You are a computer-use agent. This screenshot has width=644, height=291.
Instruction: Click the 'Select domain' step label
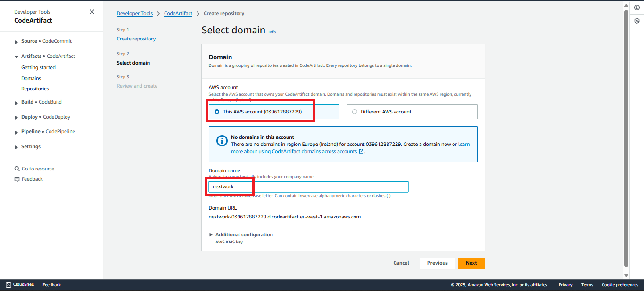pos(133,63)
